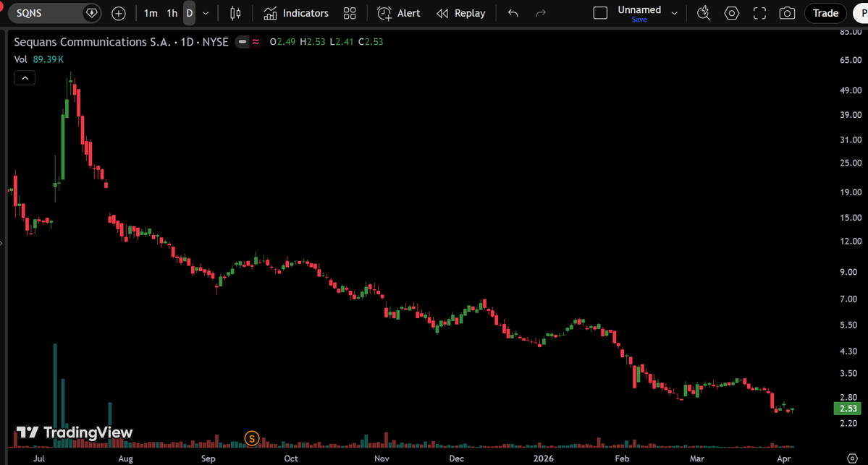Click the Close value C2.53
The image size is (868, 465).
pyautogui.click(x=371, y=42)
